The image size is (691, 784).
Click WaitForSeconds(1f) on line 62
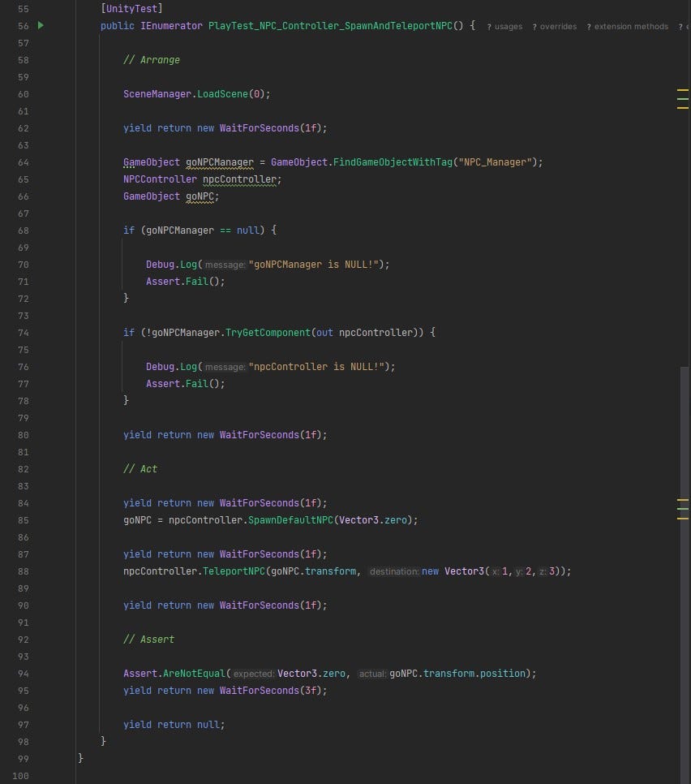pyautogui.click(x=270, y=128)
